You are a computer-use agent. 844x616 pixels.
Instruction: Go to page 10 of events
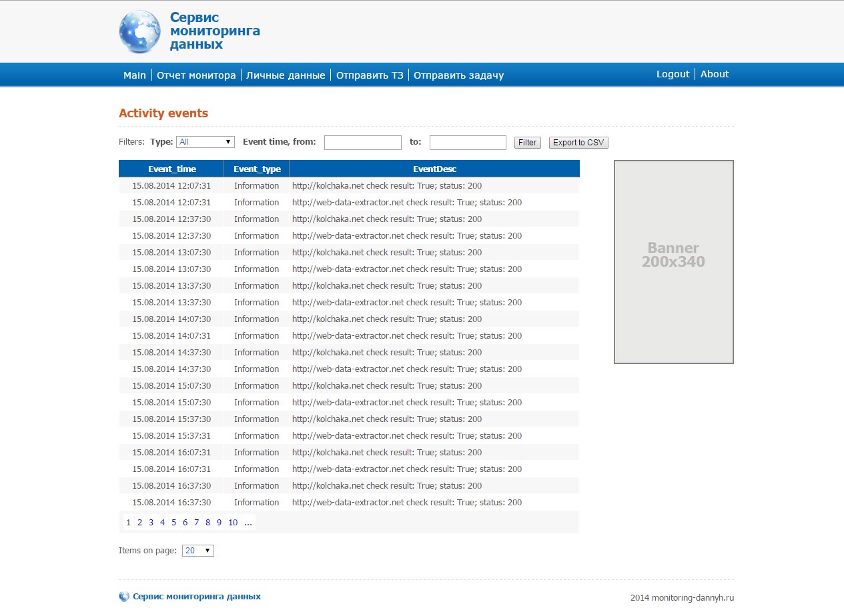click(233, 523)
